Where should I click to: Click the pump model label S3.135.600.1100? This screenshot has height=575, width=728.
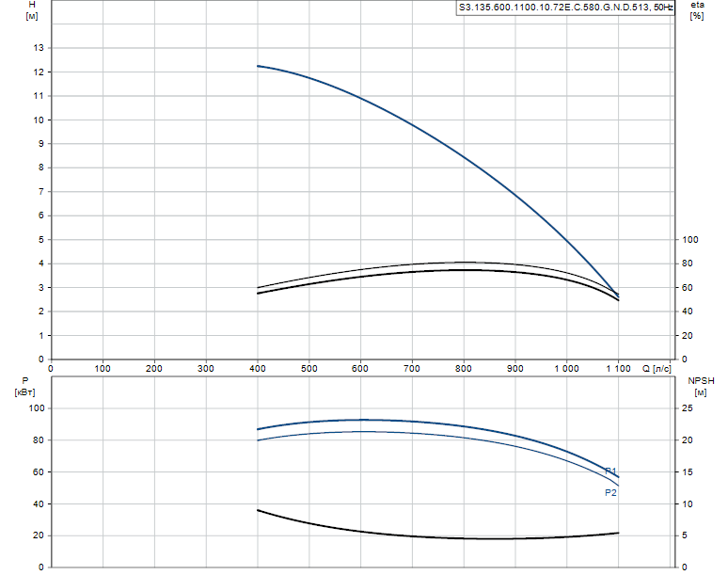click(x=565, y=8)
